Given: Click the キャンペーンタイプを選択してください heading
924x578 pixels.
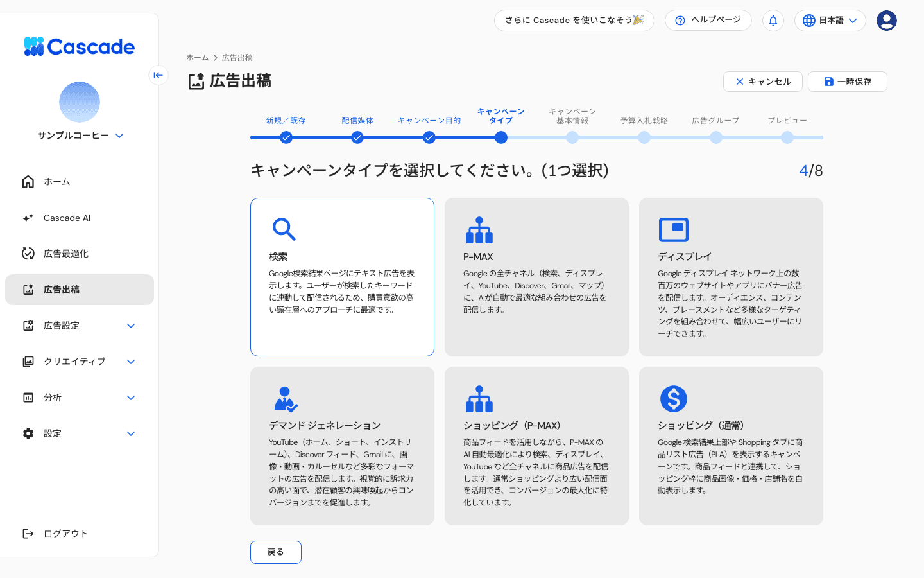Looking at the screenshot, I should coord(429,171).
